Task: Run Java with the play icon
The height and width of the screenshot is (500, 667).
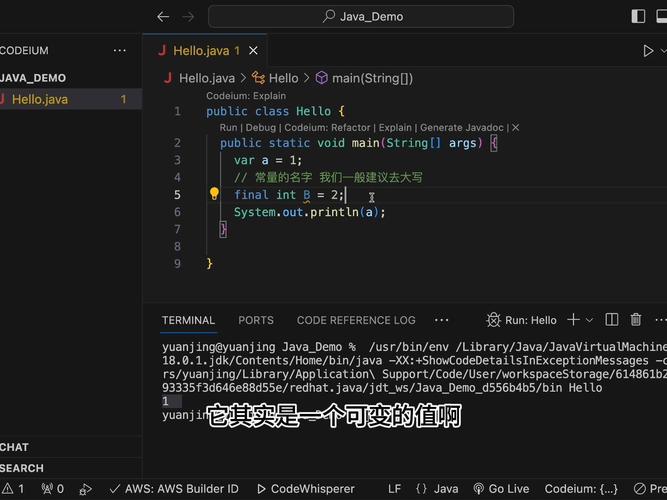Action: point(648,51)
